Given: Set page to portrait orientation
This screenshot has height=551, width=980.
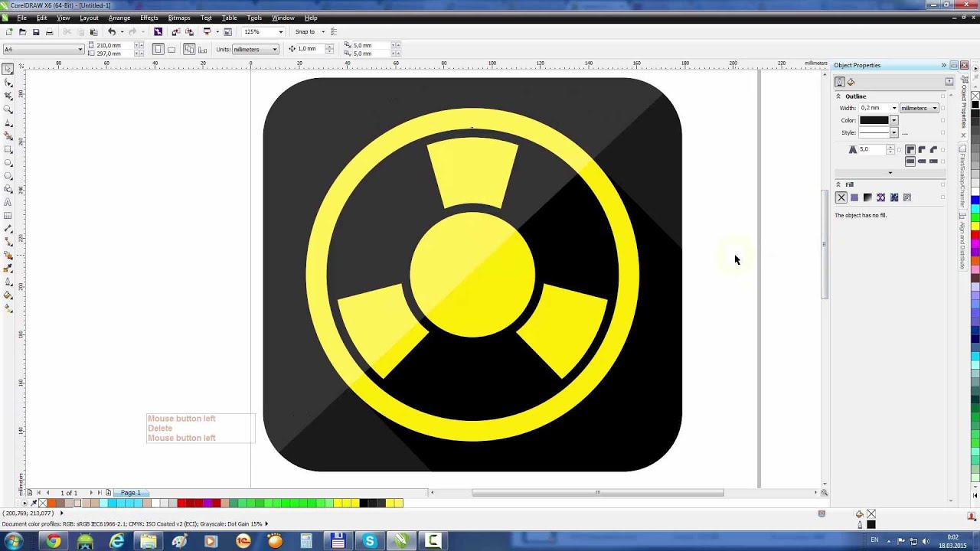Looking at the screenshot, I should pyautogui.click(x=158, y=49).
